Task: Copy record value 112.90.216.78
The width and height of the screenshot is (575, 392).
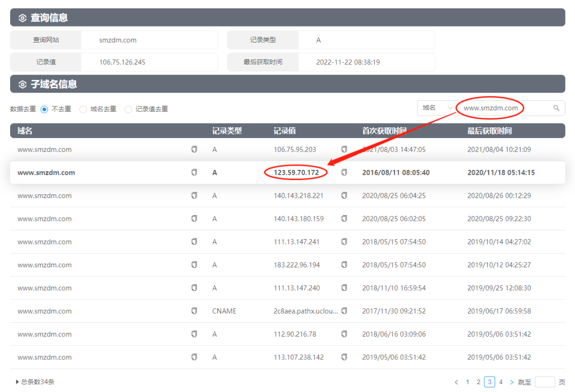Action: tap(344, 334)
